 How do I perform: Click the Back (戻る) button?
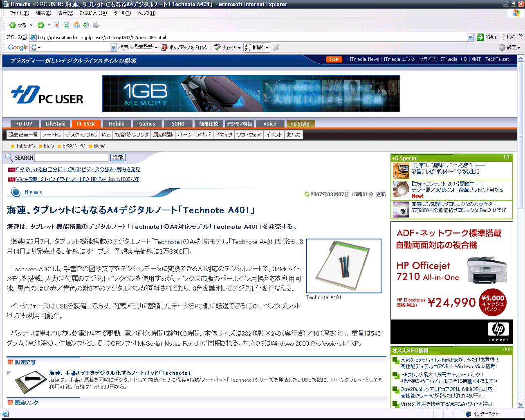18,25
